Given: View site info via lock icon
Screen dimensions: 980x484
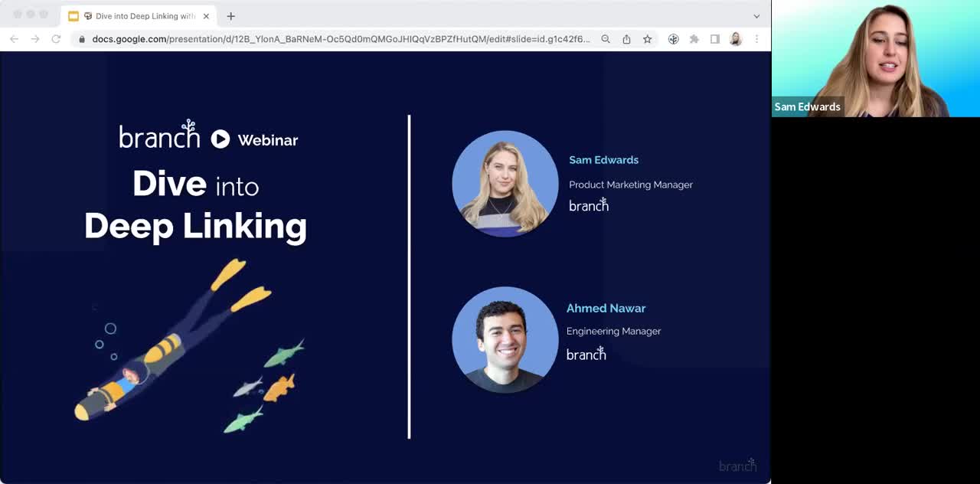Looking at the screenshot, I should 82,39.
